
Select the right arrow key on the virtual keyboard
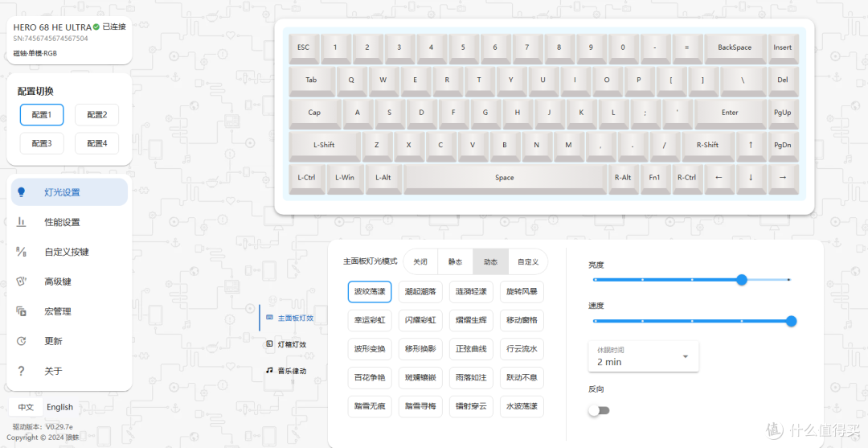click(783, 178)
